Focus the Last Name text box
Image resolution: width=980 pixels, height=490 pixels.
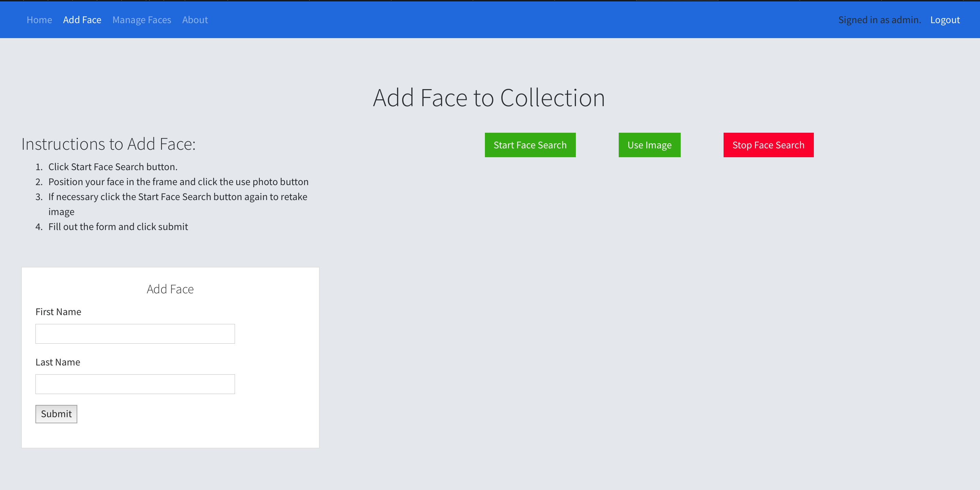135,384
